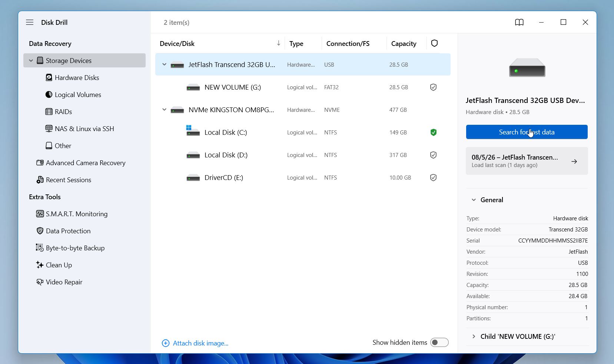This screenshot has height=364, width=614.
Task: Open Byte-to-byte Backup tool
Action: pos(75,248)
